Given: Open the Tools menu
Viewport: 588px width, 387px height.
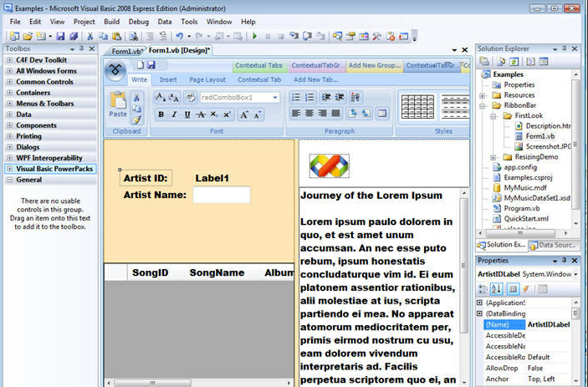Looking at the screenshot, I should pyautogui.click(x=189, y=22).
